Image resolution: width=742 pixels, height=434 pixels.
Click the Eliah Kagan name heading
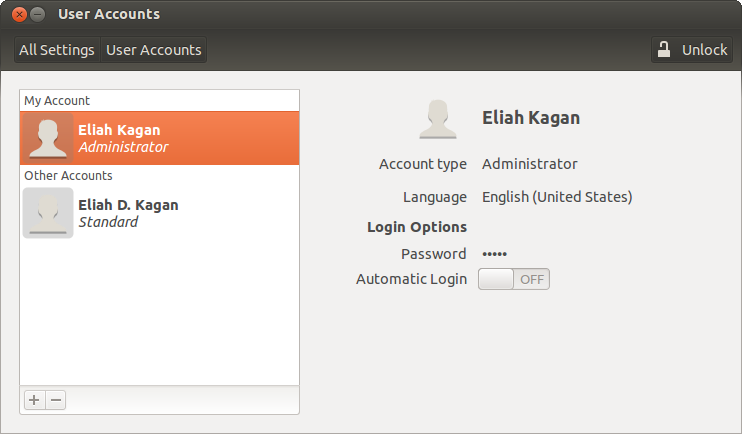coord(530,118)
